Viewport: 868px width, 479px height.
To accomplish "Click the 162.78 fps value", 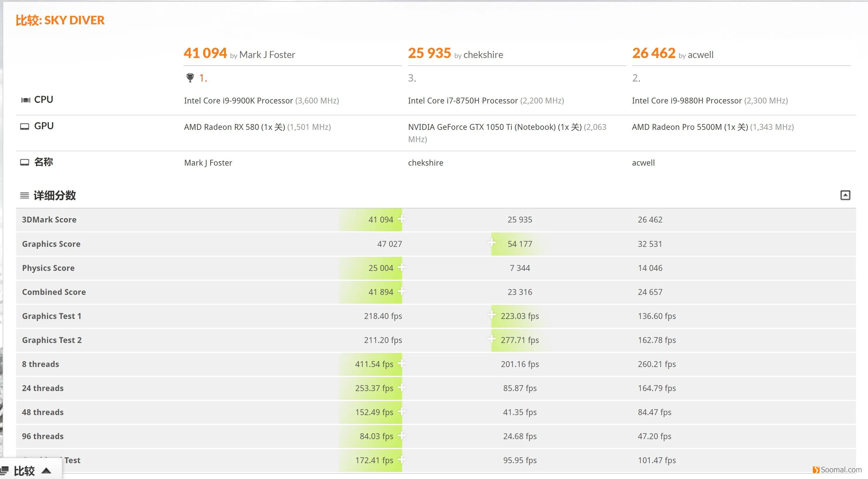I will 657,340.
